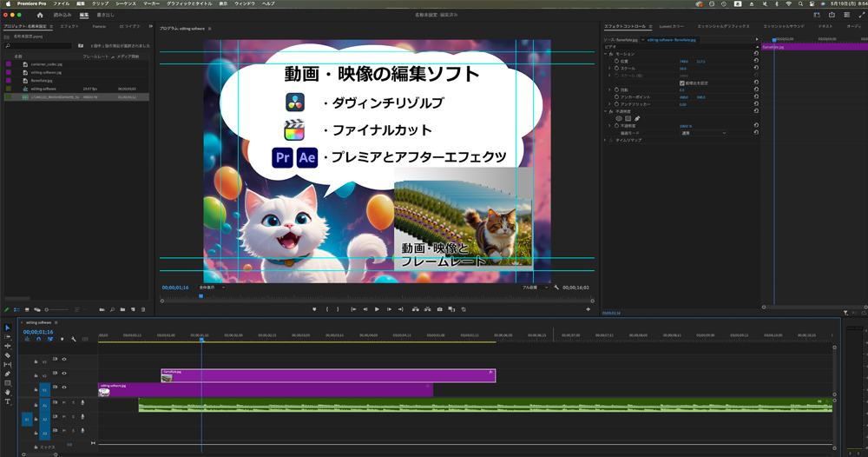Open program monitor zoom level dropdown
The height and width of the screenshot is (457, 868).
tap(212, 288)
